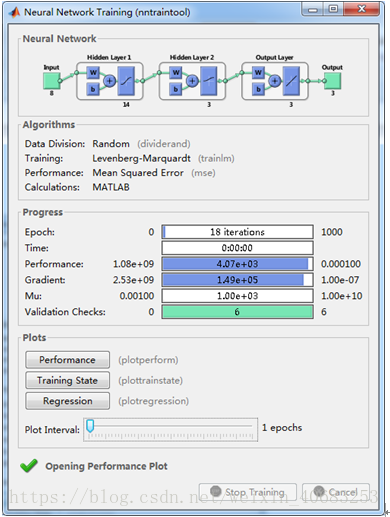The height and width of the screenshot is (517, 390).
Task: Click the (plottrainstate) label
Action: point(150,381)
